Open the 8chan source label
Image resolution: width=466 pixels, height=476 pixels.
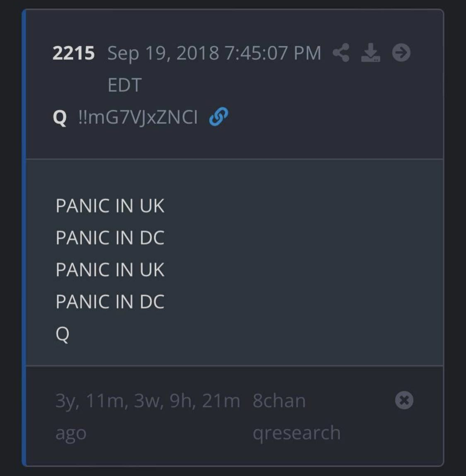279,401
